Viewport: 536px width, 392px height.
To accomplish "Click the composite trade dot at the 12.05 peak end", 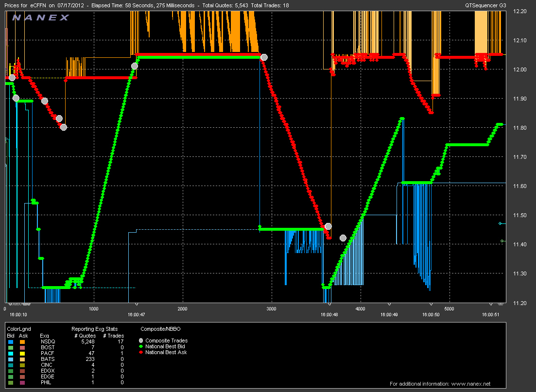I will coord(264,57).
